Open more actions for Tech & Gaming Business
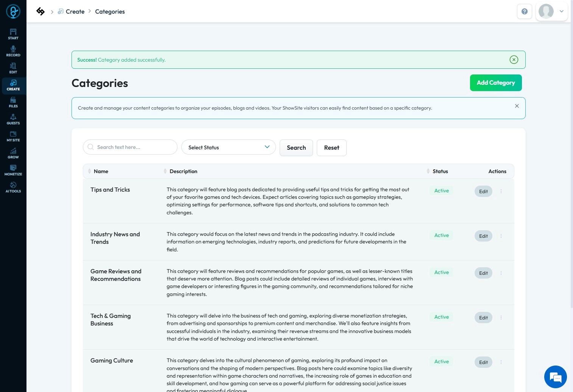Viewport: 573px width, 392px height. pyautogui.click(x=501, y=318)
